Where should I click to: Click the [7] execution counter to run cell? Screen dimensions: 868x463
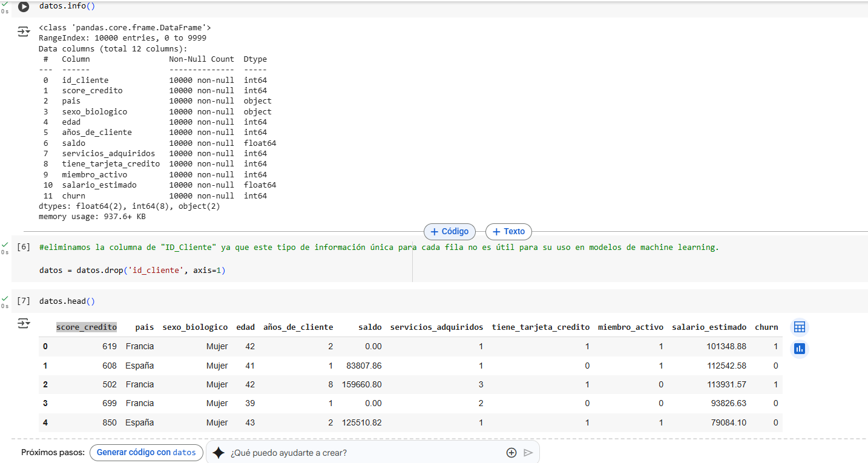coord(24,301)
